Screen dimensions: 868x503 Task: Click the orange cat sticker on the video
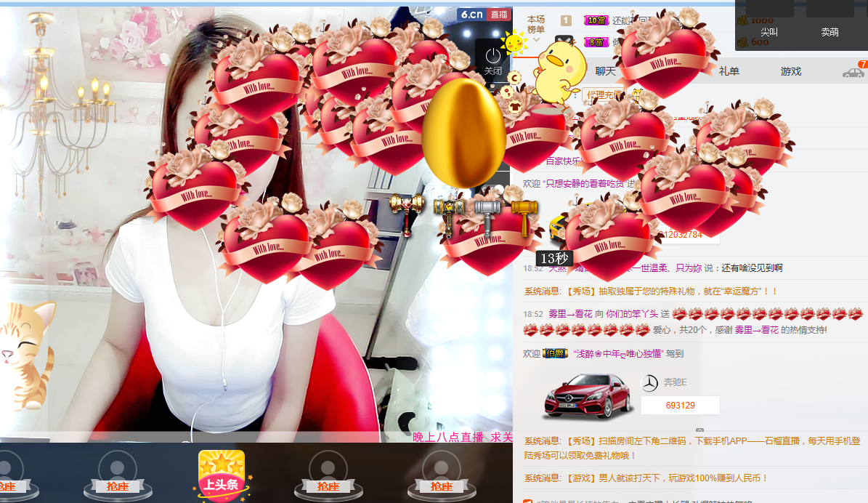(x=28, y=355)
